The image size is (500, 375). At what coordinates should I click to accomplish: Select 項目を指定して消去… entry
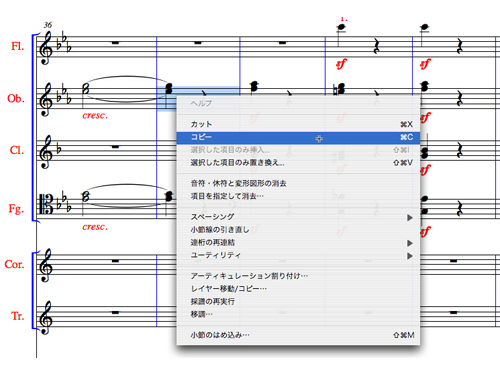(x=298, y=196)
